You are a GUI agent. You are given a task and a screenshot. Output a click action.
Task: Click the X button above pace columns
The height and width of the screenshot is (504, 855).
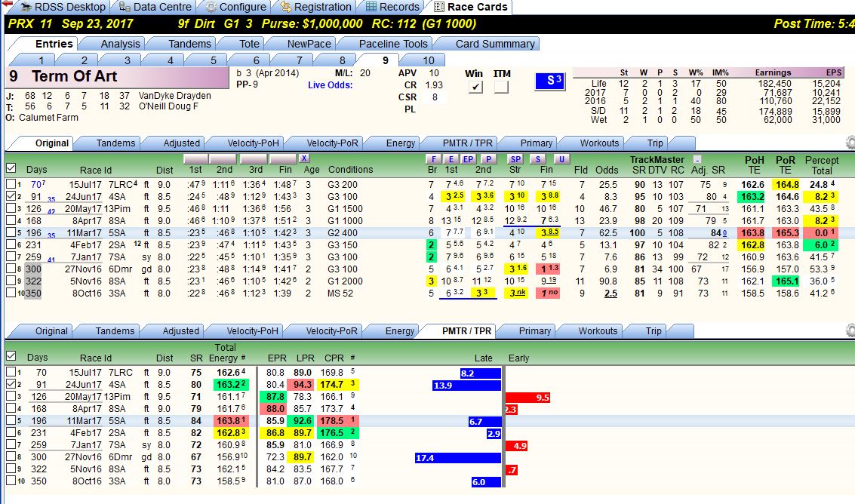304,158
